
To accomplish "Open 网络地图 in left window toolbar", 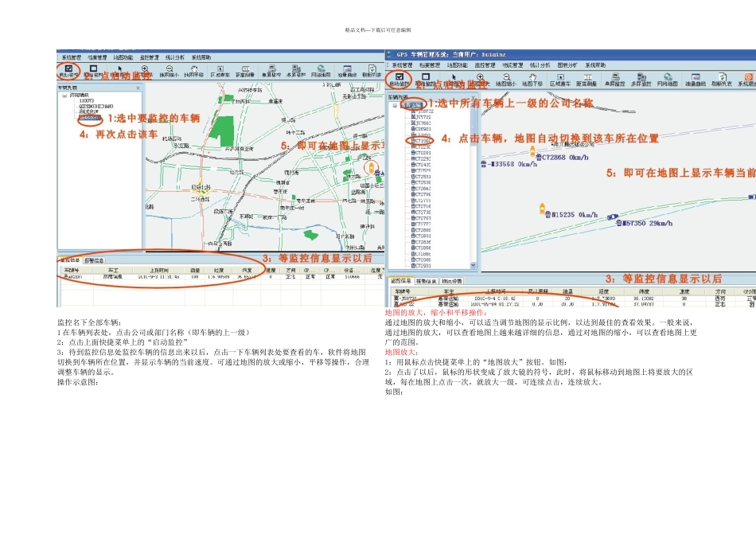I will (321, 72).
